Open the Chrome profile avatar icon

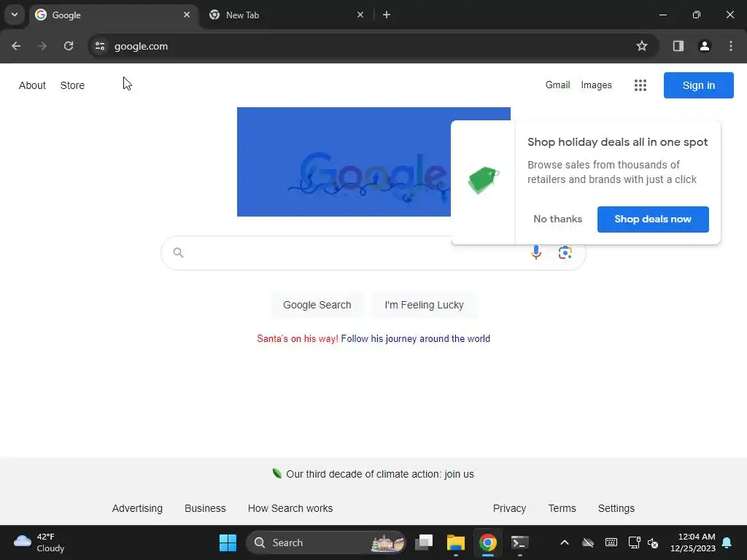pyautogui.click(x=704, y=46)
